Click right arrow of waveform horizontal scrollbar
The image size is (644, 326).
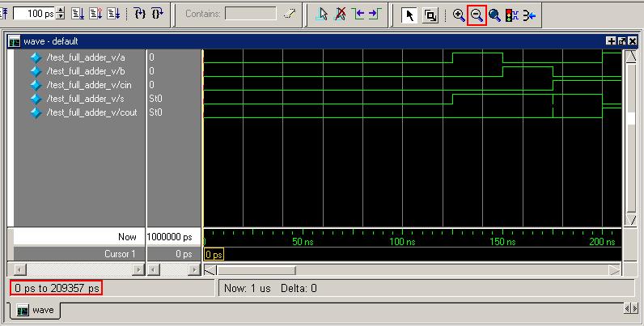[x=615, y=269]
